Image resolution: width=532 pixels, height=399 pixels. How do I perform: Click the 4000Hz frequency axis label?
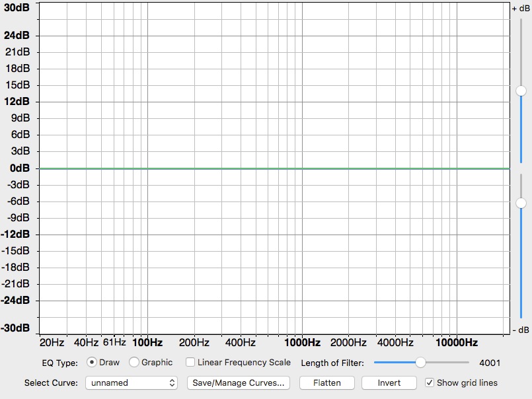(x=395, y=342)
